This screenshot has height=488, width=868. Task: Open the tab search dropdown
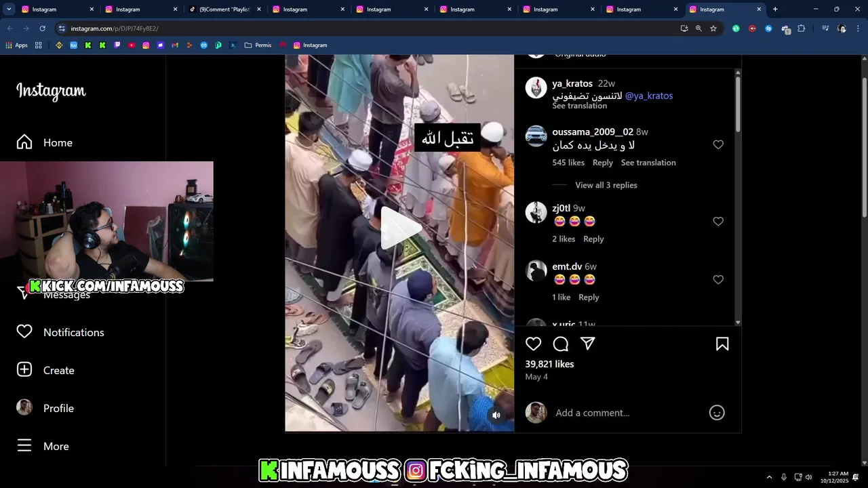tap(9, 9)
